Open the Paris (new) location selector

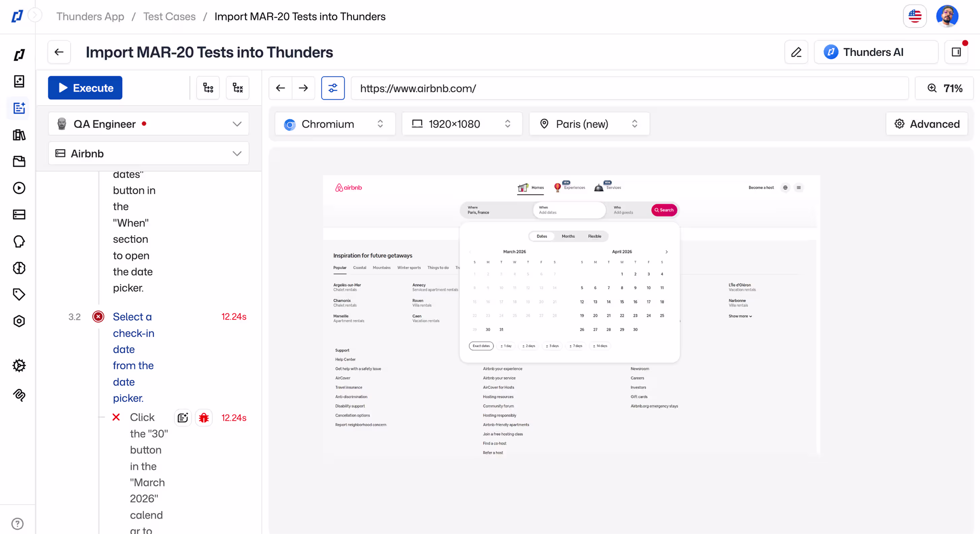pyautogui.click(x=589, y=124)
